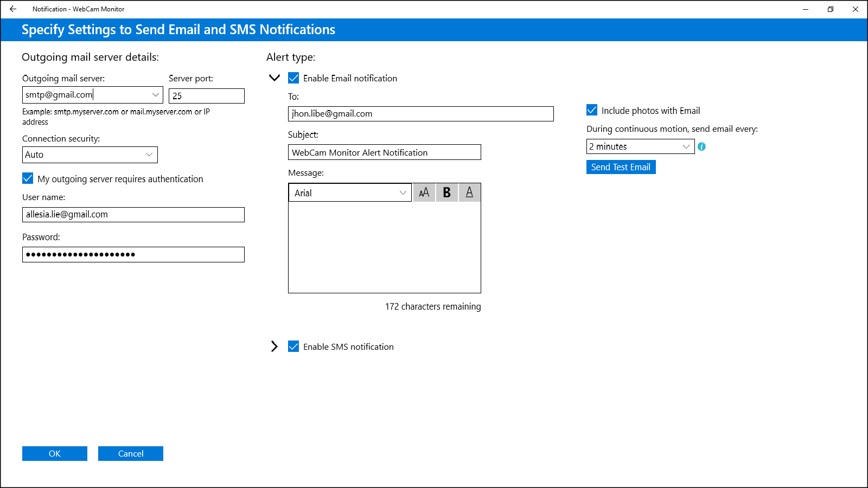Click the back arrow in title bar

pos(13,9)
